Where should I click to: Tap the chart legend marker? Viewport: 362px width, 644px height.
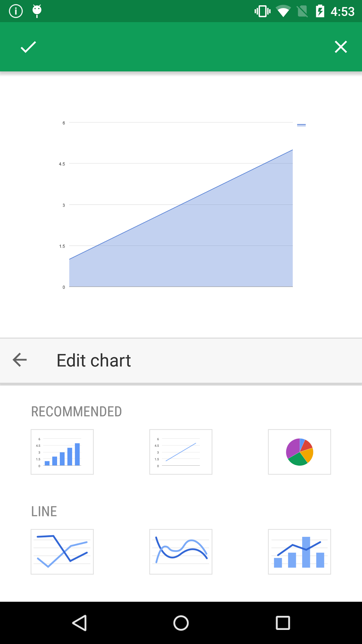[301, 125]
